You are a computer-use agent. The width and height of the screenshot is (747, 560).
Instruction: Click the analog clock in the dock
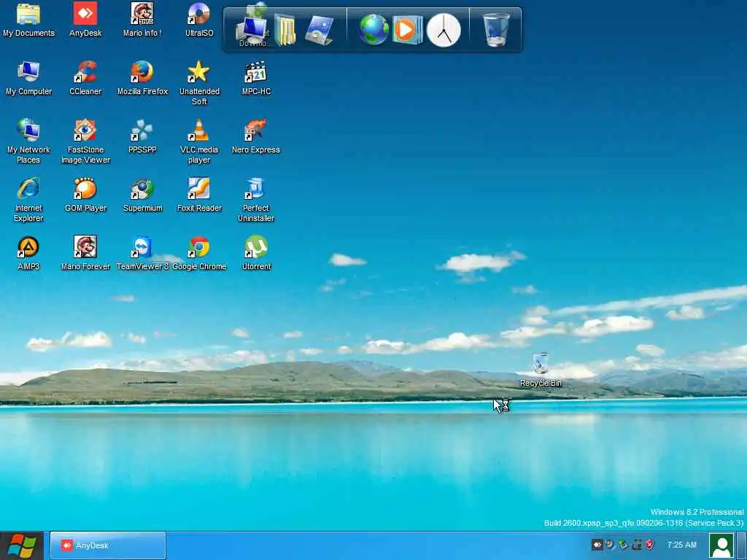pyautogui.click(x=444, y=29)
